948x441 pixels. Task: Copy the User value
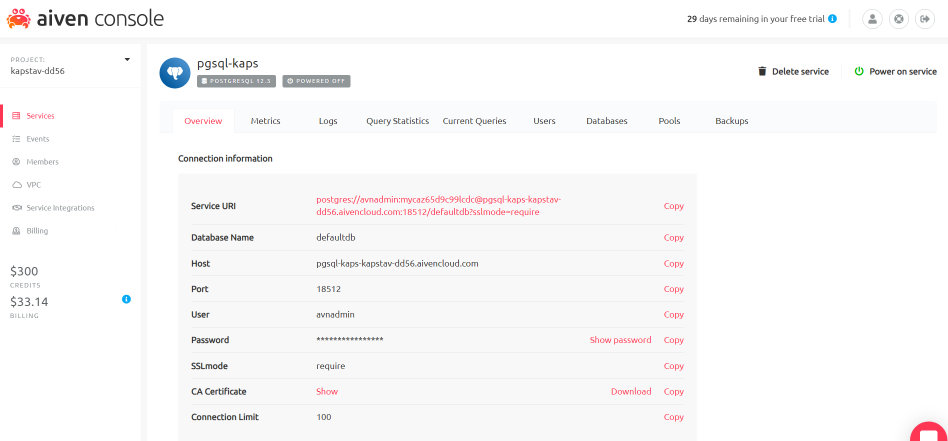(x=674, y=315)
